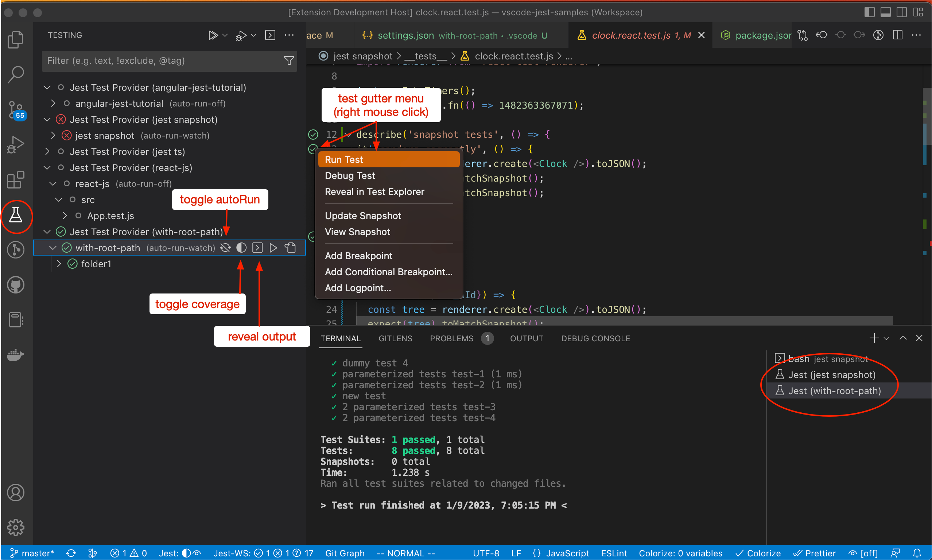This screenshot has height=560, width=932.
Task: Open the Explorer view in activity bar
Action: point(16,39)
